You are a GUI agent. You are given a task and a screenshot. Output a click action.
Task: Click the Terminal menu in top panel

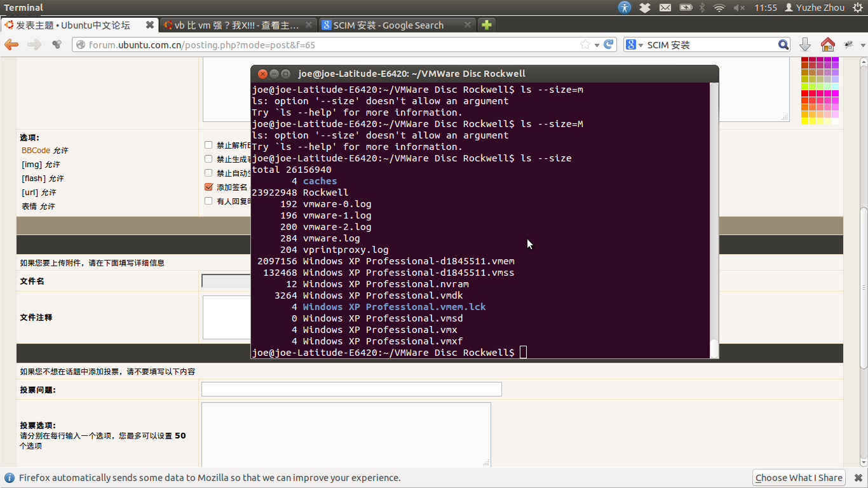point(24,8)
